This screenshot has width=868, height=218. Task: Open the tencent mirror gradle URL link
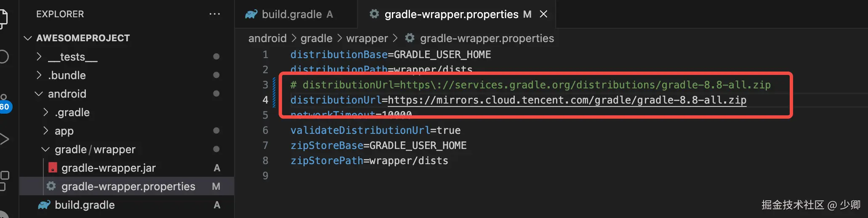(x=567, y=100)
